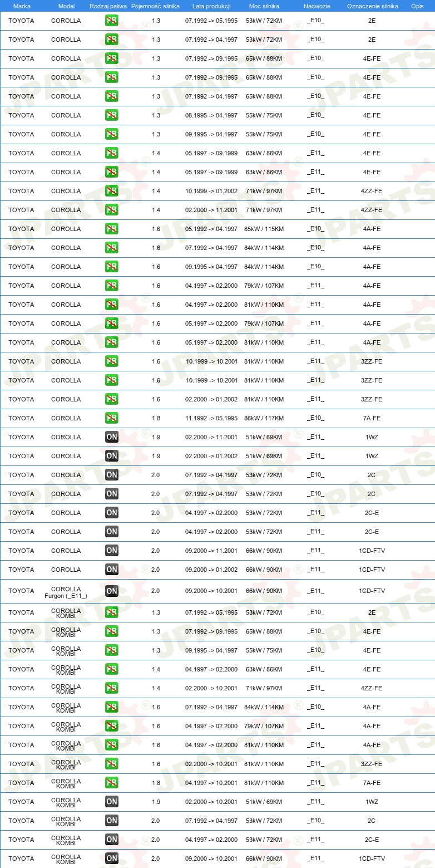Click the '1CD-FTV' engine code in the Furgon row
This screenshot has width=435, height=868.
click(x=372, y=591)
